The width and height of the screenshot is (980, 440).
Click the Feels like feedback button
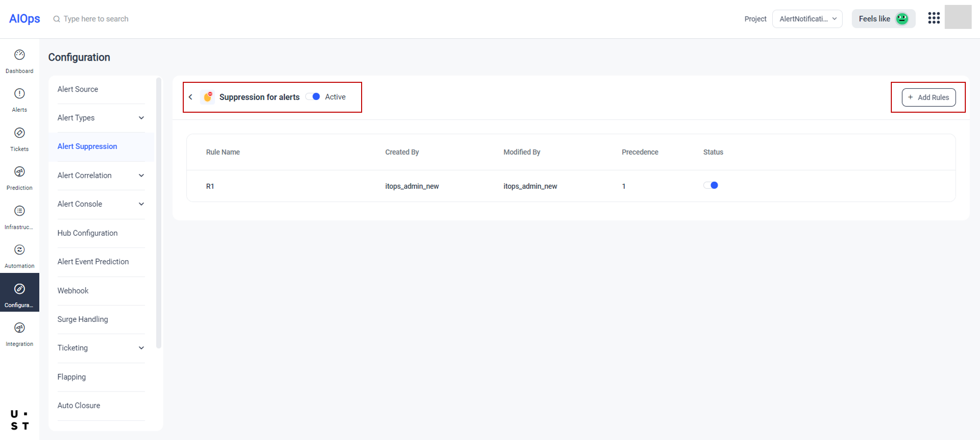(x=883, y=19)
